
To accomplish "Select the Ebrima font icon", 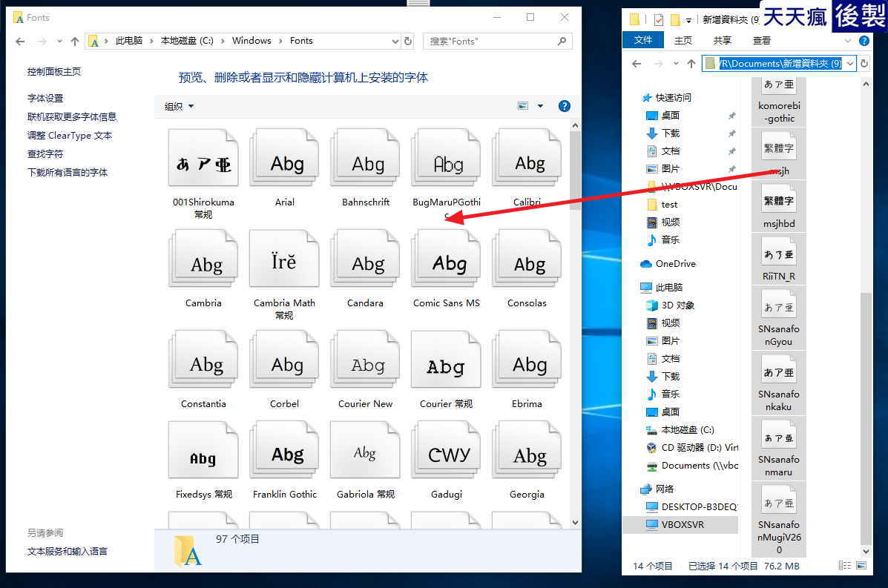I will point(527,360).
